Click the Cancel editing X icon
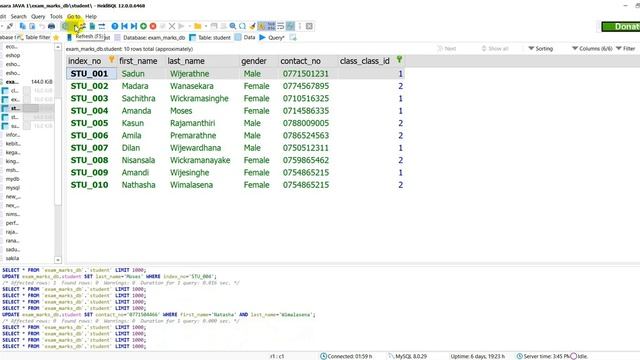Viewport: 640px width, 360px height. (x=172, y=26)
